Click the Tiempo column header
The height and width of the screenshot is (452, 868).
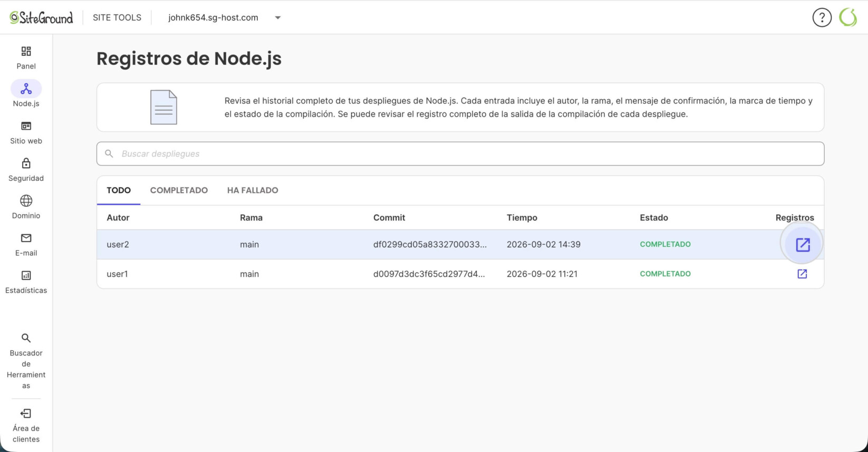[x=522, y=217]
